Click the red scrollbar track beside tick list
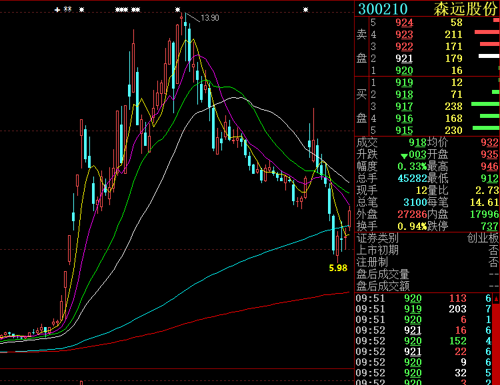The width and height of the screenshot is (500, 385). pyautogui.click(x=496, y=344)
